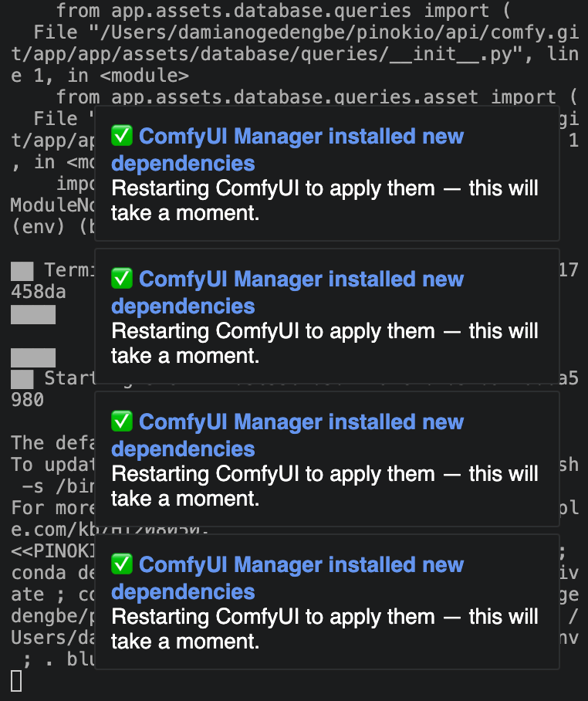Click the terminal line starting 'File "/Users/damianogedengbe/pinokio'

pos(306,32)
